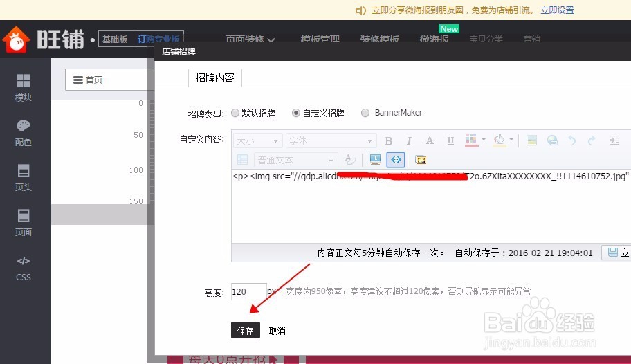Click the insert image icon
This screenshot has height=364, width=631.
tap(531, 140)
